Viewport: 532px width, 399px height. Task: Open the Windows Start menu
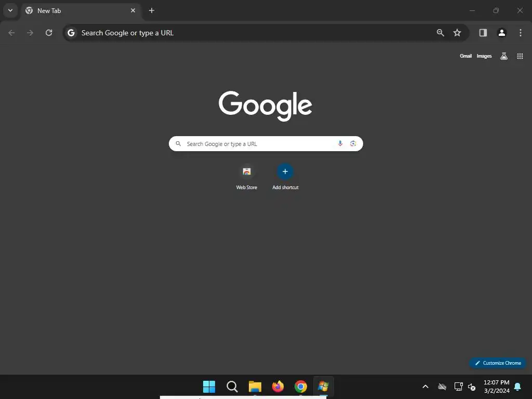click(x=209, y=387)
